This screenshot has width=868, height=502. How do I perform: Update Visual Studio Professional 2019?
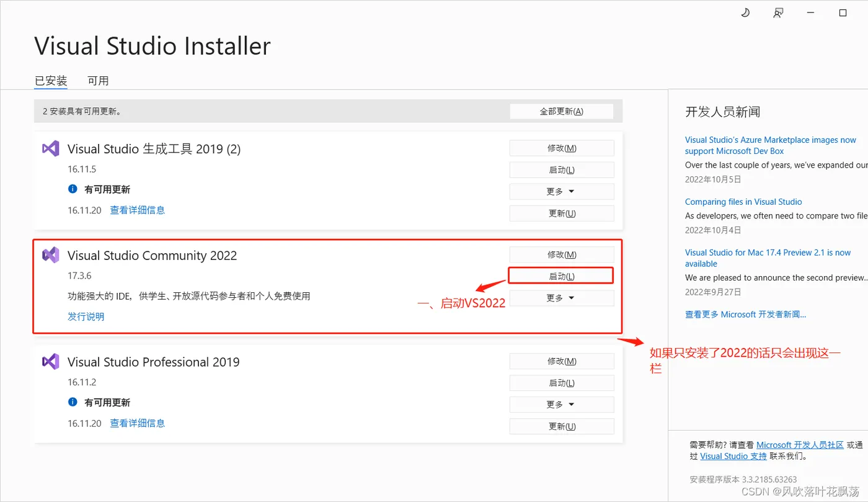pyautogui.click(x=562, y=426)
